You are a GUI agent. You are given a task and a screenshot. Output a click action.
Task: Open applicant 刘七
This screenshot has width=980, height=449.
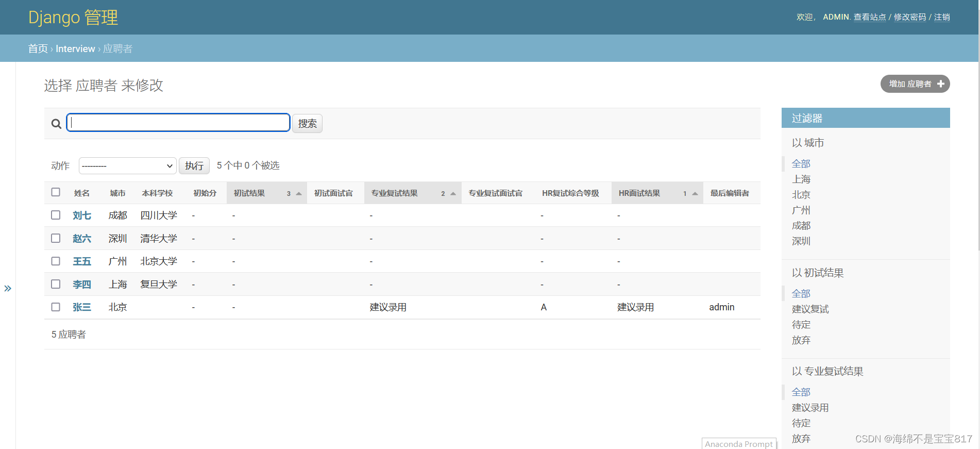pos(82,215)
